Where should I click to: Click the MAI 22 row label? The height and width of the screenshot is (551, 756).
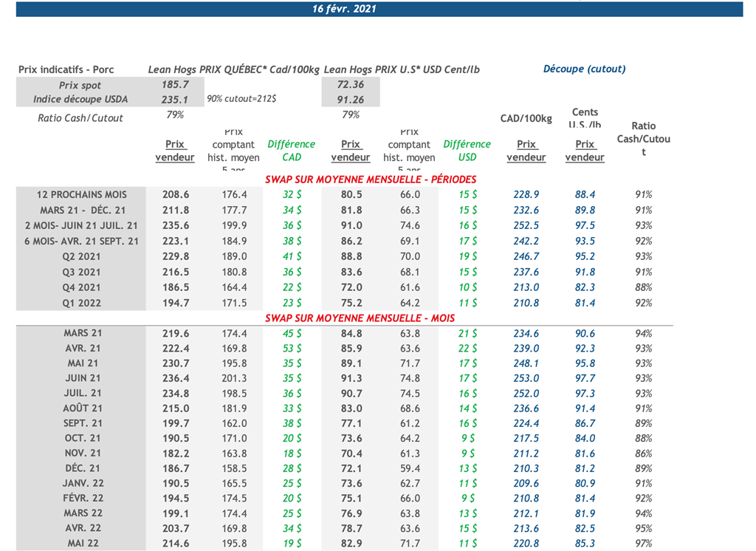(x=82, y=544)
